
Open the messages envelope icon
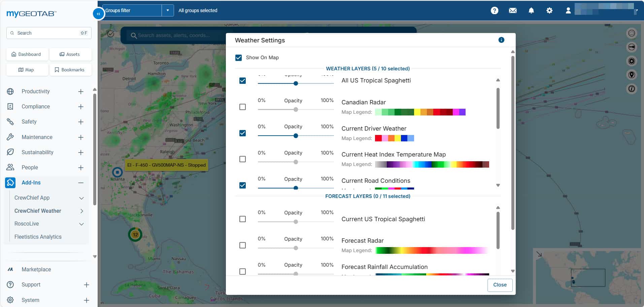click(513, 10)
